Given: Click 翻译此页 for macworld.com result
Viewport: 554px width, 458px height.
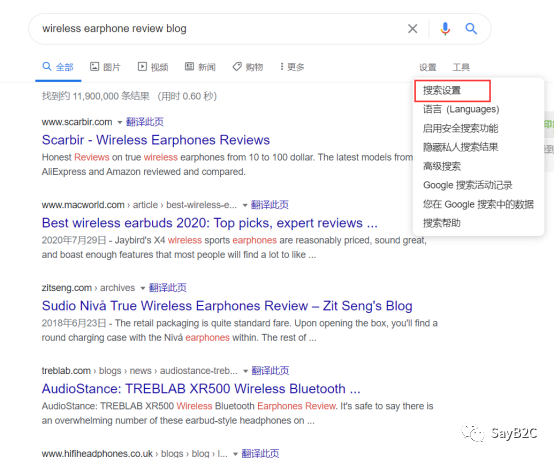Looking at the screenshot, I should click(270, 205).
